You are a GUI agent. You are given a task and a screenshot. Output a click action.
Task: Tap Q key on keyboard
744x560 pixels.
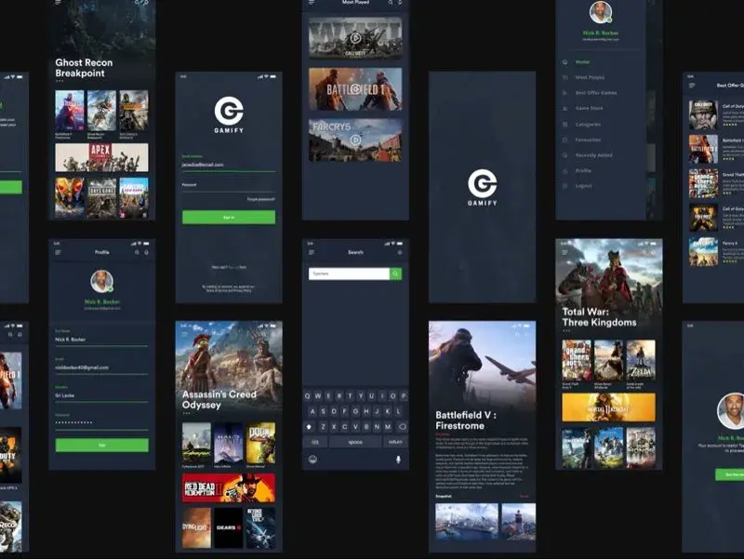[308, 395]
